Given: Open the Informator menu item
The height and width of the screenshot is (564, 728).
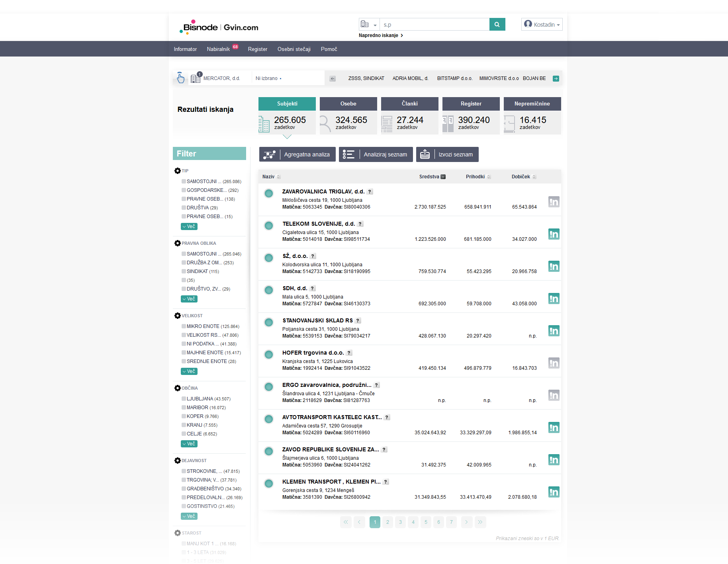Looking at the screenshot, I should pos(185,49).
